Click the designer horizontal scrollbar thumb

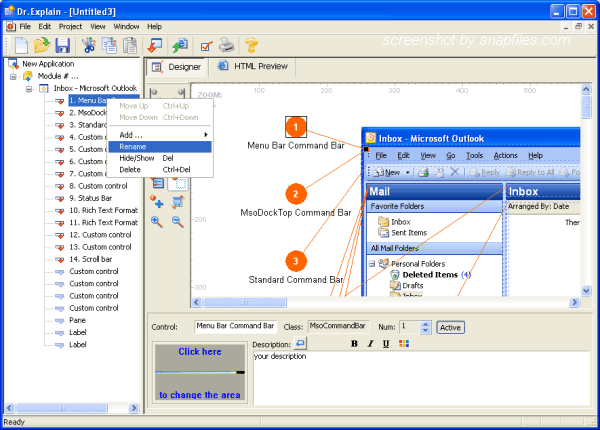tap(245, 303)
